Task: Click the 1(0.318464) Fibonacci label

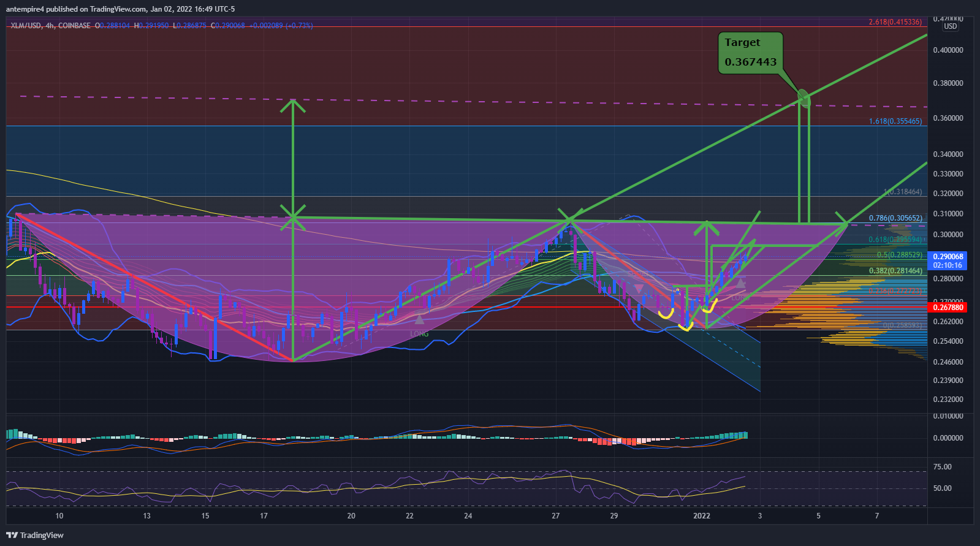Action: 903,192
